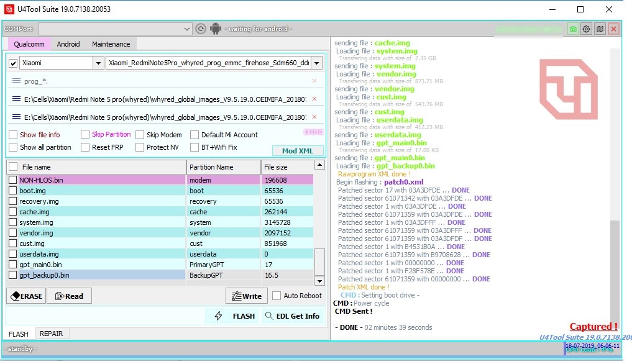The height and width of the screenshot is (364, 632).
Task: Click the red X icon in toolbar
Action: tap(613, 29)
